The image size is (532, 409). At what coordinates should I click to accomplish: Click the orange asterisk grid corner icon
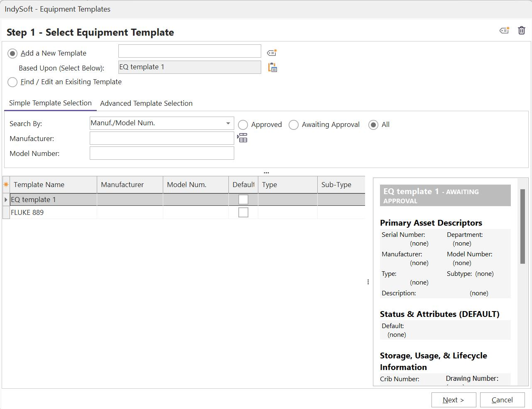click(x=6, y=185)
